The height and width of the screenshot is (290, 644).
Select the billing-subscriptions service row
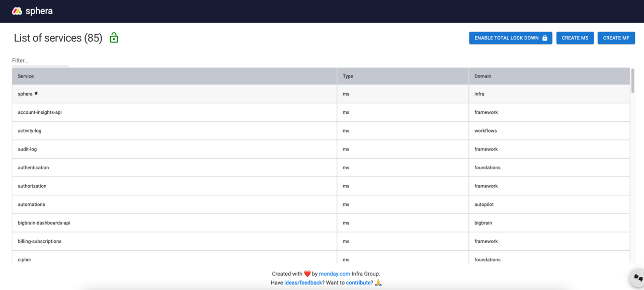pyautogui.click(x=39, y=241)
